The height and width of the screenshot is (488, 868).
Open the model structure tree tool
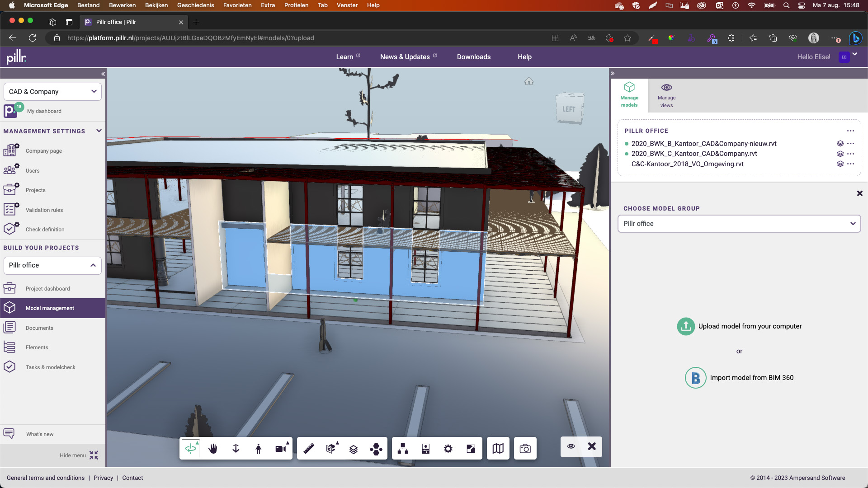[403, 448]
